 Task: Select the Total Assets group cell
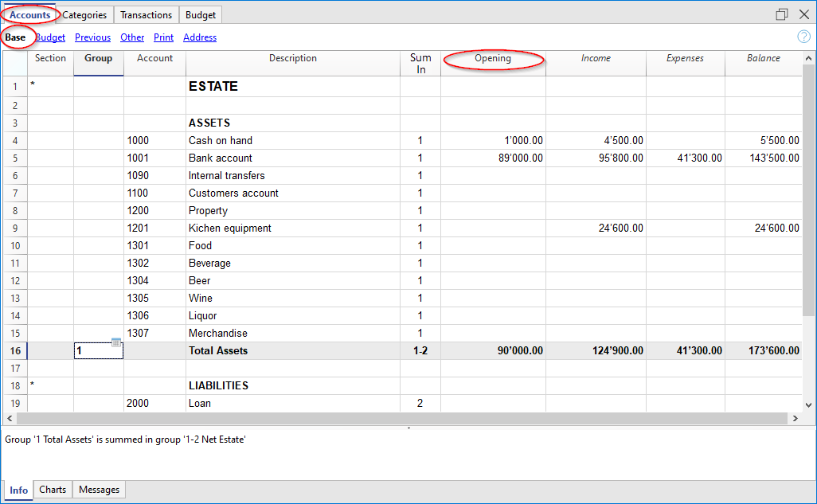coord(97,350)
